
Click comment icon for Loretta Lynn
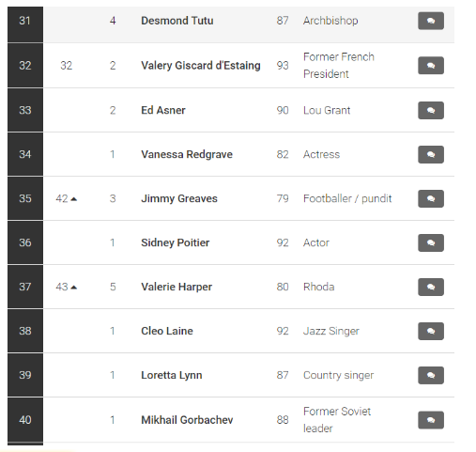pyautogui.click(x=431, y=375)
